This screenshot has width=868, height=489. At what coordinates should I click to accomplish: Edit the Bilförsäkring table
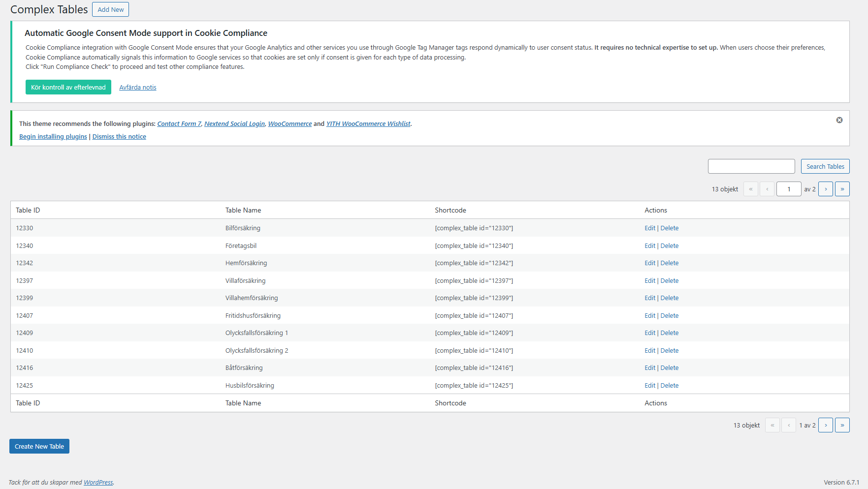[649, 228]
